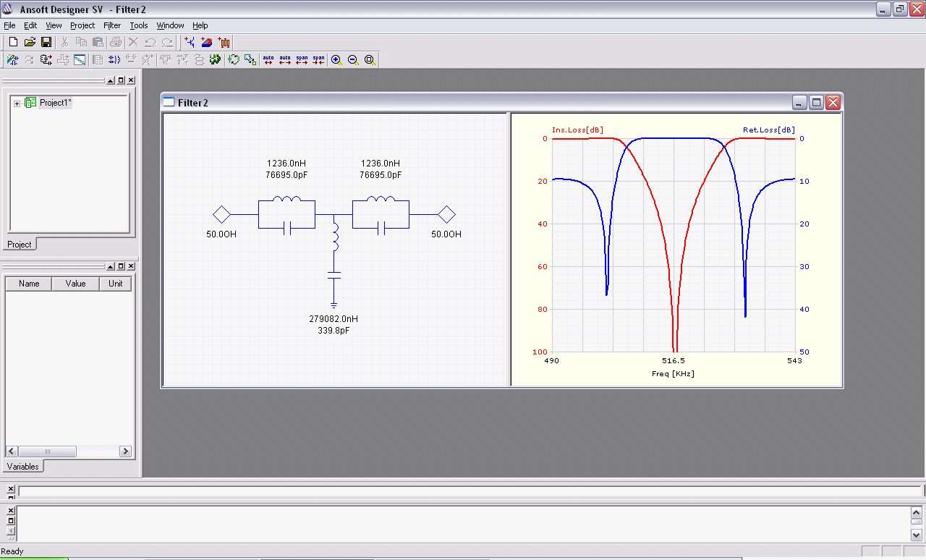Zoom out with the minus magnifier icon
926x560 pixels.
(x=353, y=59)
